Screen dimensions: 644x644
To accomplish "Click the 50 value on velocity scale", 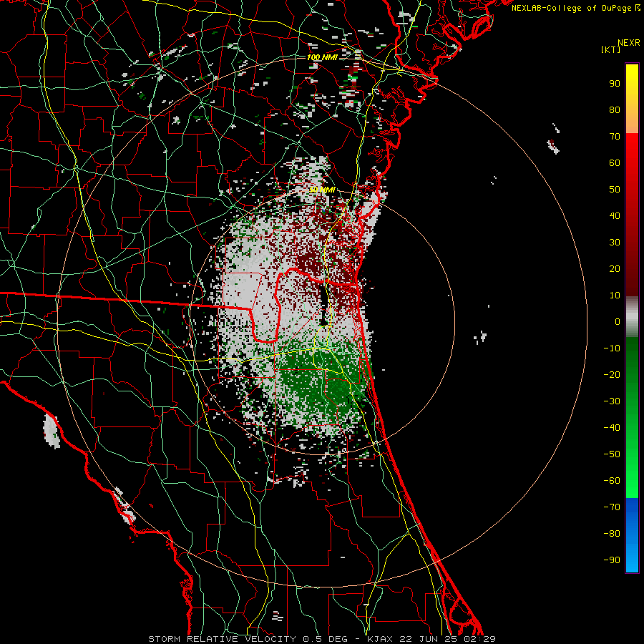I will pos(615,190).
